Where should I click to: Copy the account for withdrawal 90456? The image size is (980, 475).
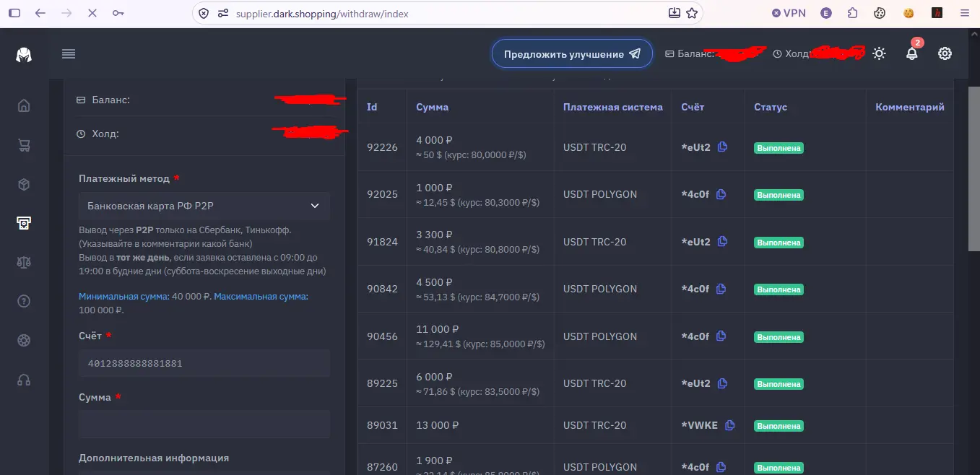coord(720,336)
